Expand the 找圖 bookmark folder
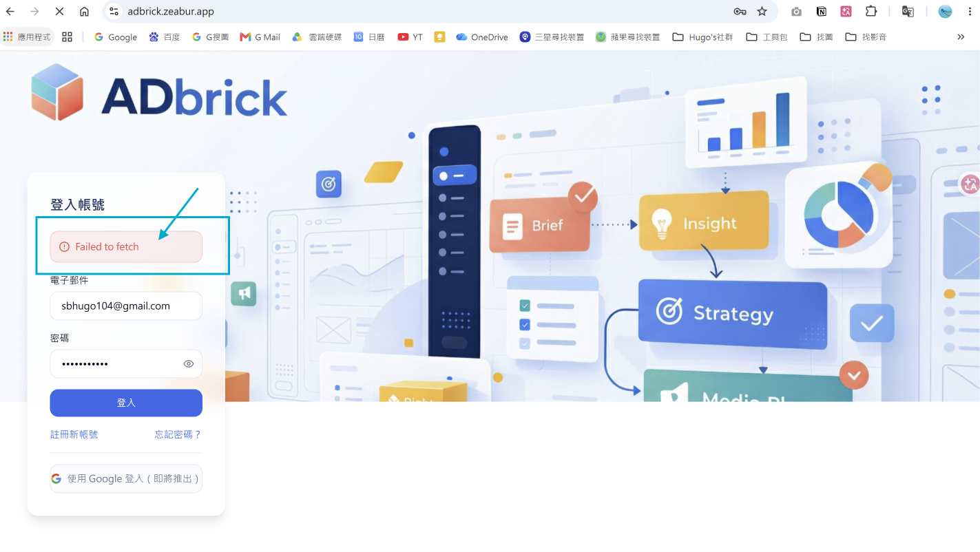The width and height of the screenshot is (980, 552). tap(816, 37)
